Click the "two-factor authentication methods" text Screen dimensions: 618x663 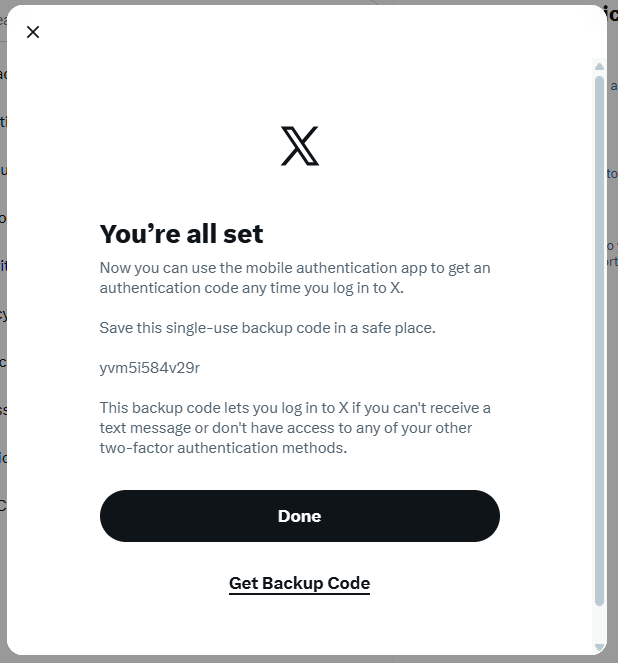coord(222,448)
